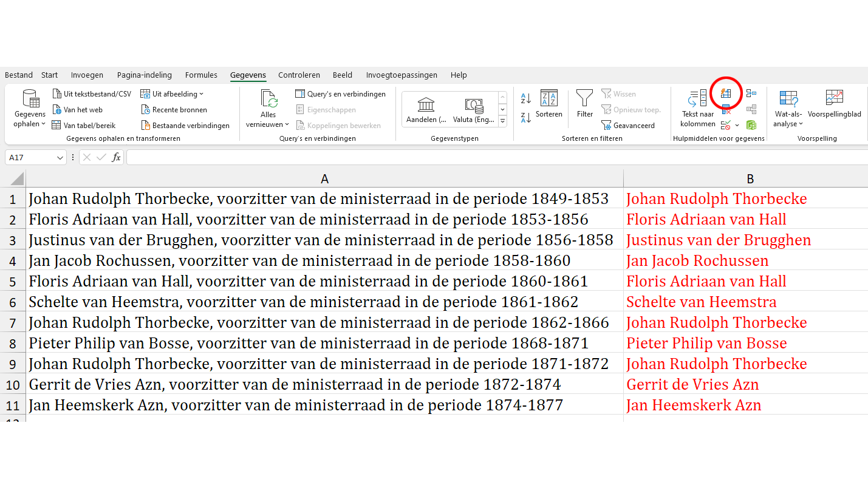868x488 pixels.
Task: Click the Filter funnel icon
Action: (584, 103)
